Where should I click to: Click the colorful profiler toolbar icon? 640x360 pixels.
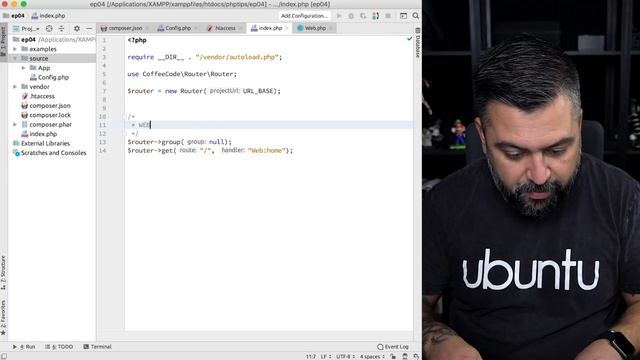pyautogui.click(x=376, y=16)
